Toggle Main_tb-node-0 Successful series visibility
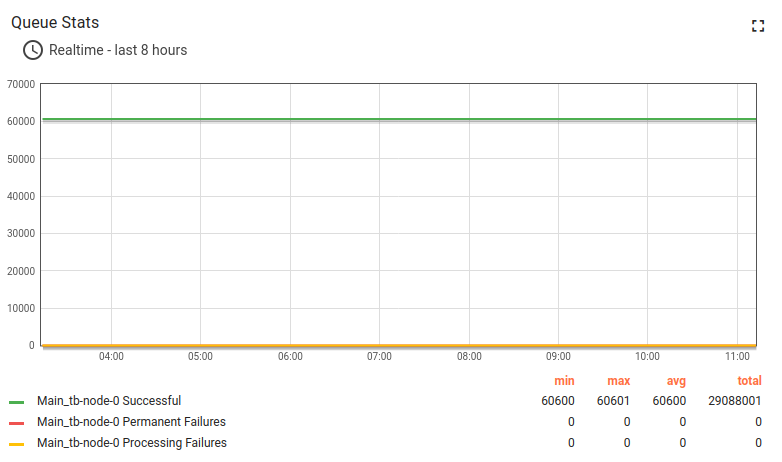This screenshot has width=782, height=462. (x=109, y=401)
